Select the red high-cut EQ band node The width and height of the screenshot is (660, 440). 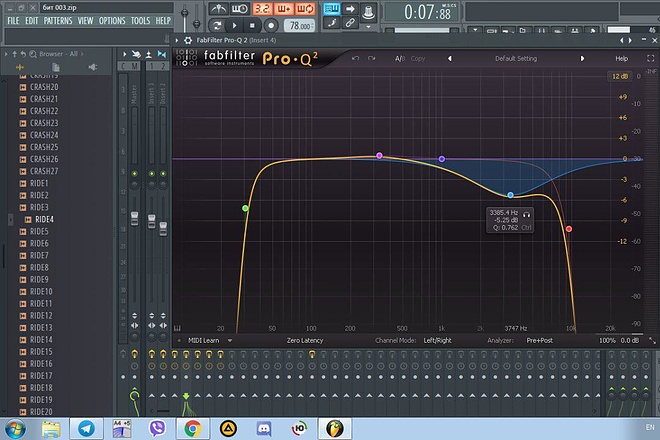[569, 229]
